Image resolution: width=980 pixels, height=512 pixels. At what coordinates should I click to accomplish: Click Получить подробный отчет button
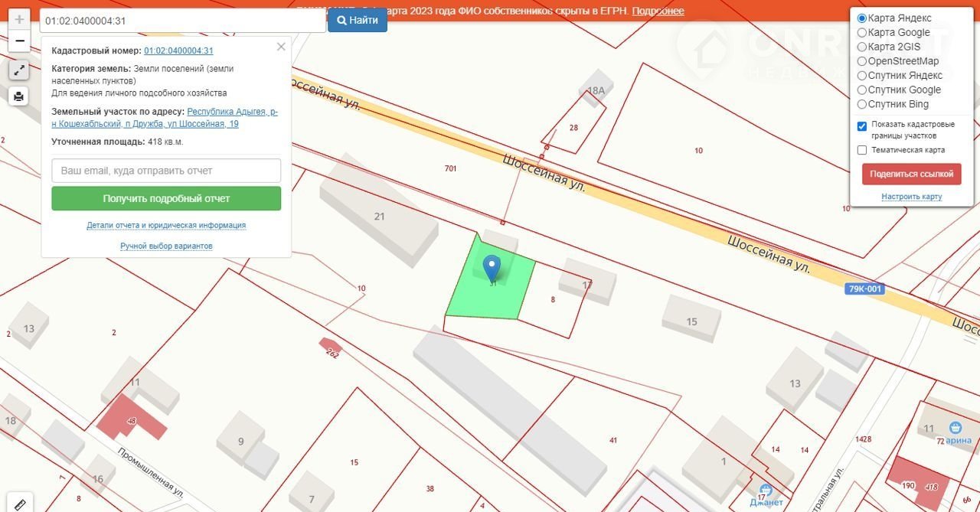pos(166,198)
